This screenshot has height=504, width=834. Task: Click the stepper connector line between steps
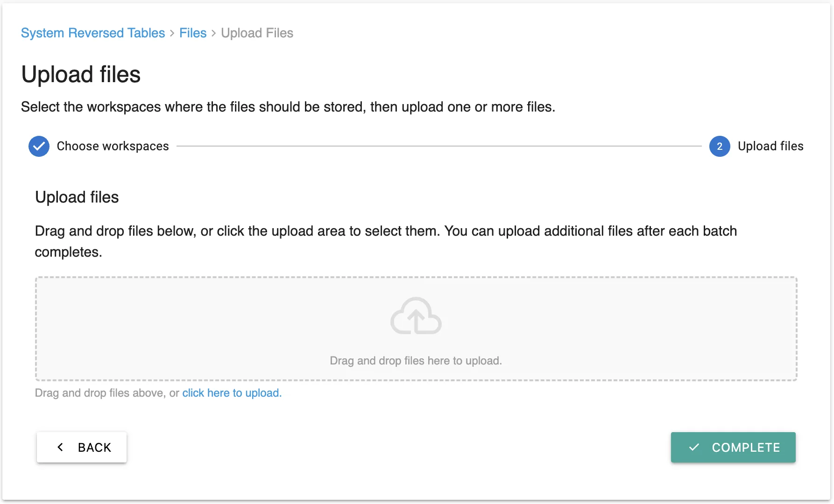click(x=439, y=147)
